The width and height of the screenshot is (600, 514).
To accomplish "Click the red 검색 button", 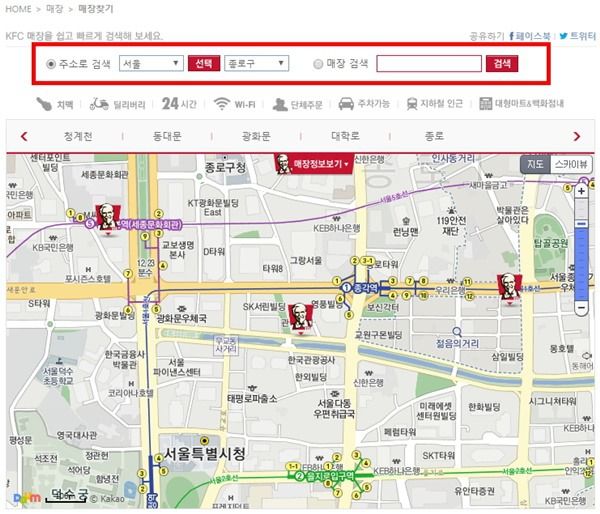I will (502, 64).
